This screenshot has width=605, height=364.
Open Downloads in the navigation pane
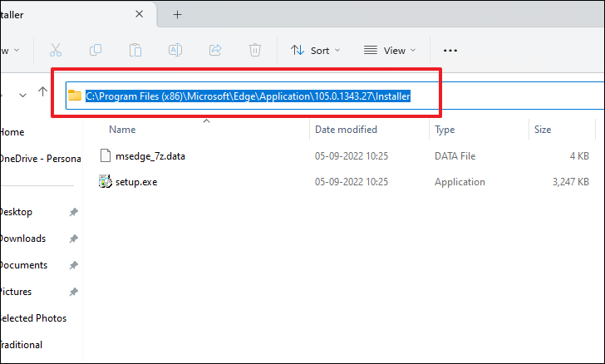[22, 239]
